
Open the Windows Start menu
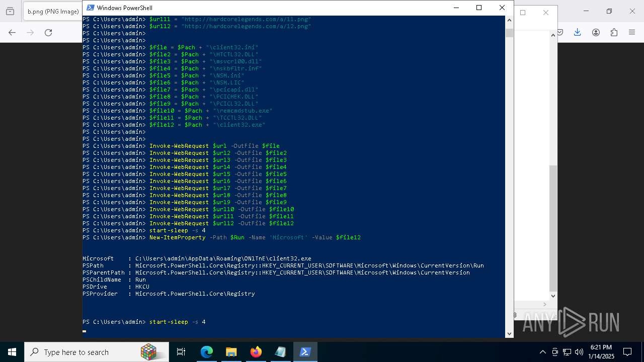pos(12,352)
